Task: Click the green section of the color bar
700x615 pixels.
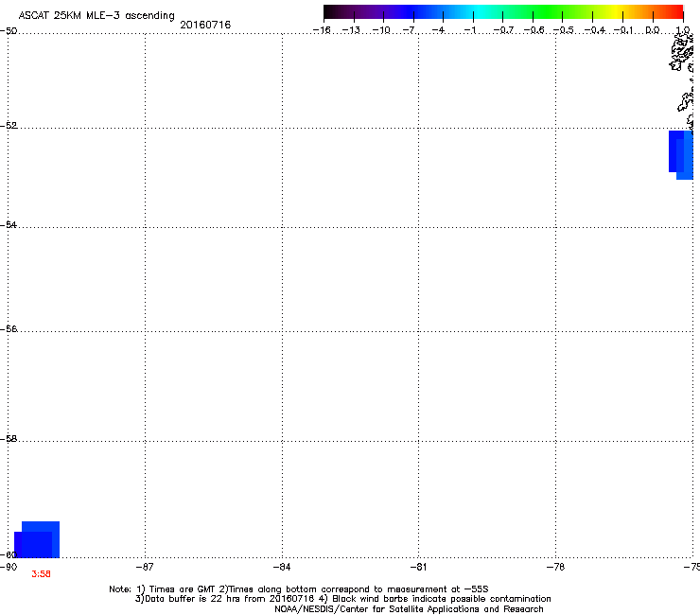Action: (549, 11)
